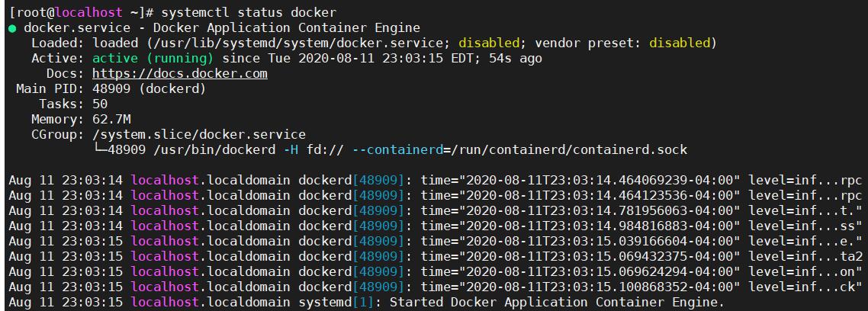868x311 pixels.
Task: Click the 'Docs:' label
Action: (66, 73)
